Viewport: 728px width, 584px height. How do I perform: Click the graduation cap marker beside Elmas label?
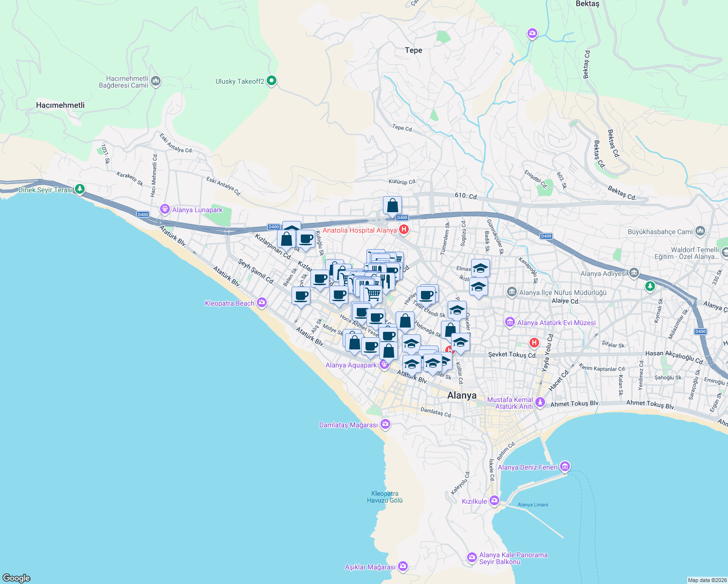[x=480, y=269]
